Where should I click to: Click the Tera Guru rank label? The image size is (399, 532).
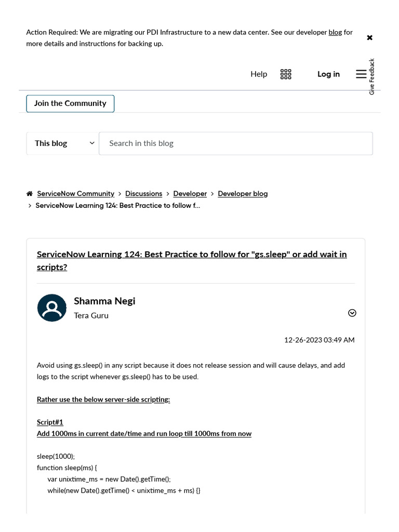pos(91,315)
